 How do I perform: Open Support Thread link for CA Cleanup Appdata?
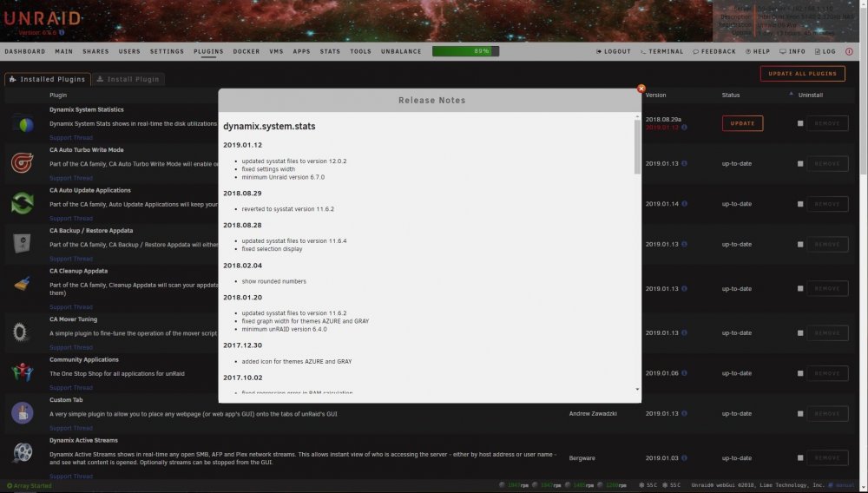71,307
